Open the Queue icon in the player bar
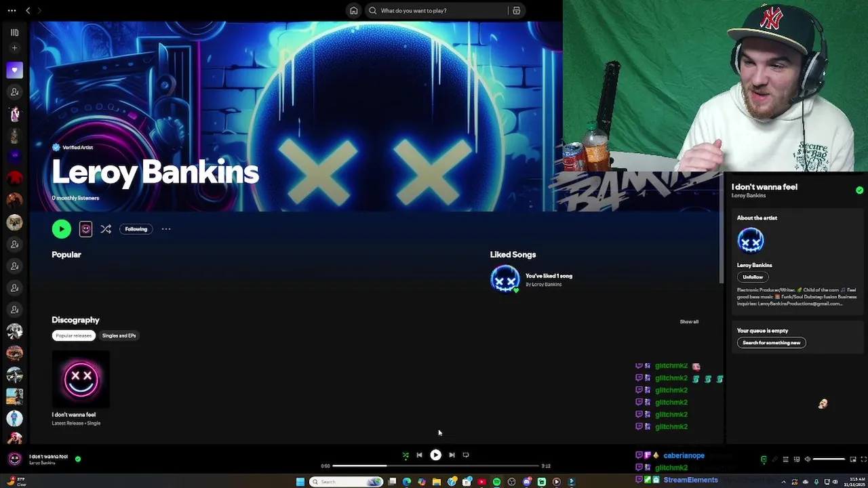 tap(786, 460)
